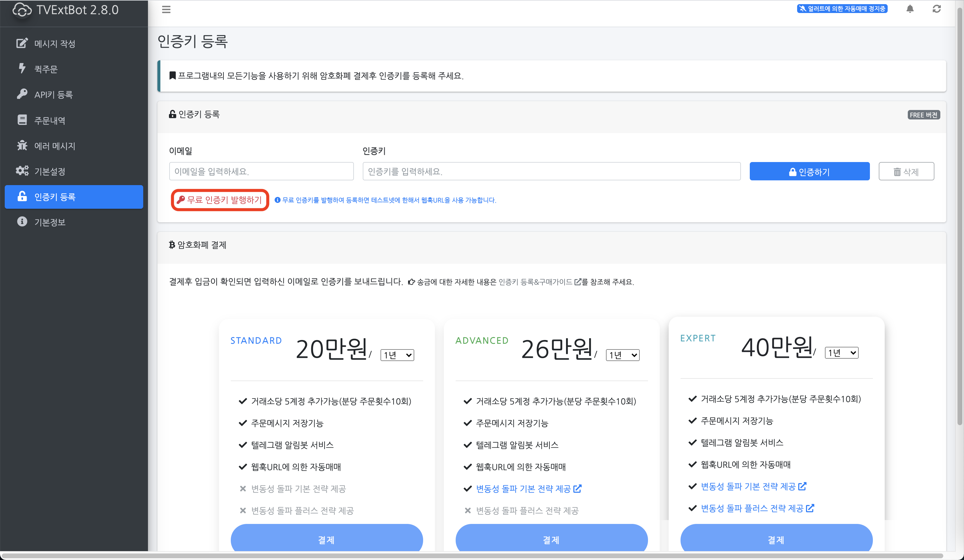Image resolution: width=964 pixels, height=560 pixels.
Task: Click the blue 인증하기 button
Action: tap(810, 171)
